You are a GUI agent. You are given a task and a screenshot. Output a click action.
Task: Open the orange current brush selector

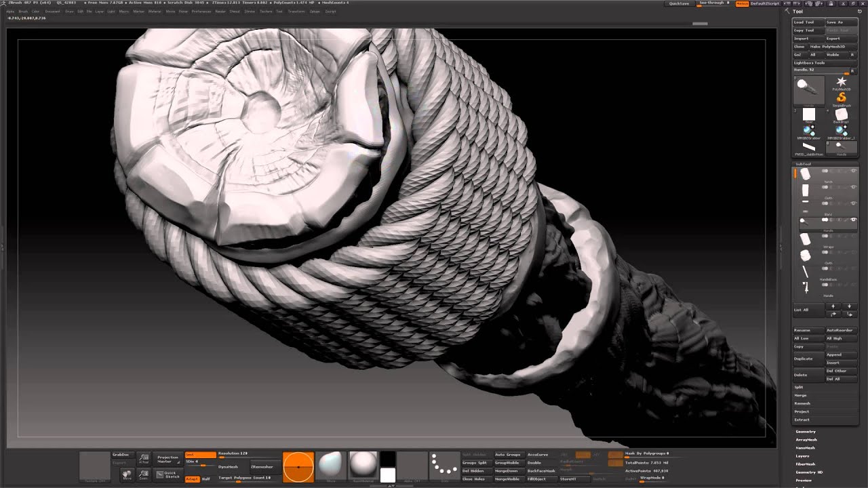298,467
